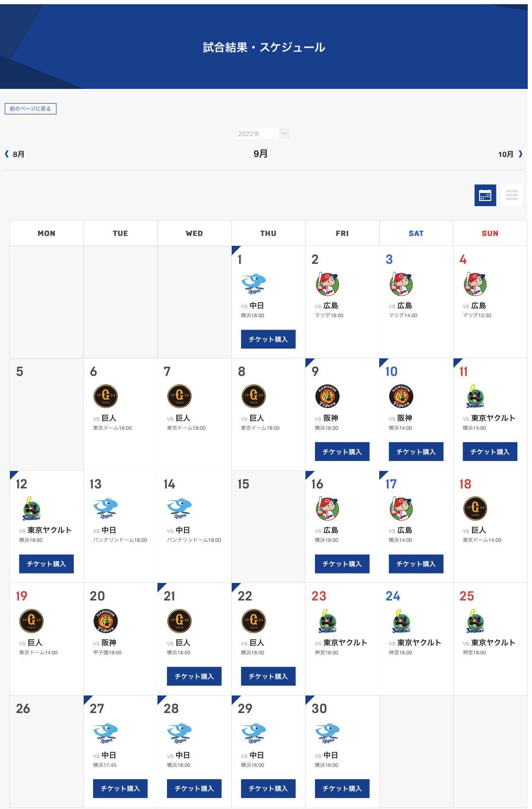
Task: Buy tickets for September 1 game
Action: pos(268,339)
